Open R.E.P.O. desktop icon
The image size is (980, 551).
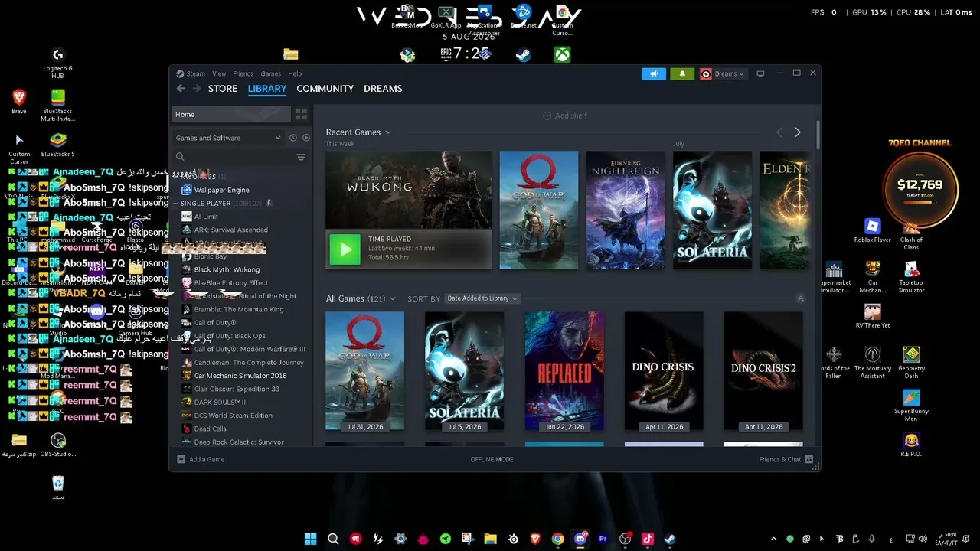pyautogui.click(x=911, y=445)
